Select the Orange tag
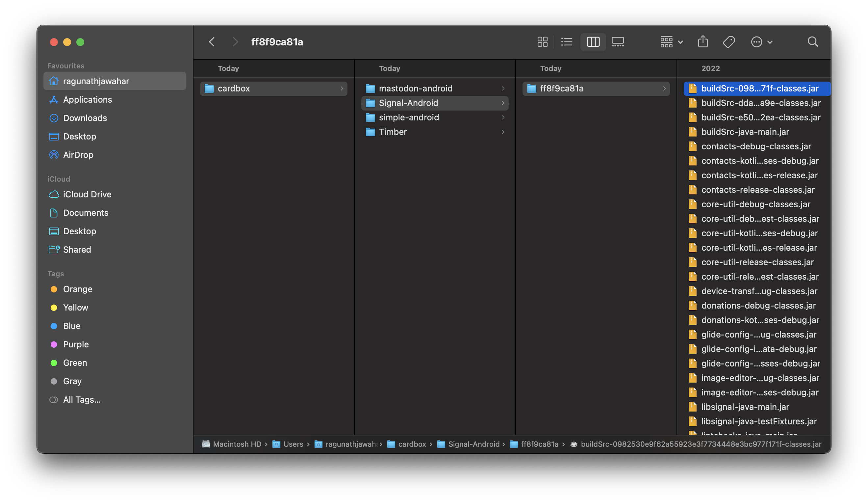 [x=78, y=289]
